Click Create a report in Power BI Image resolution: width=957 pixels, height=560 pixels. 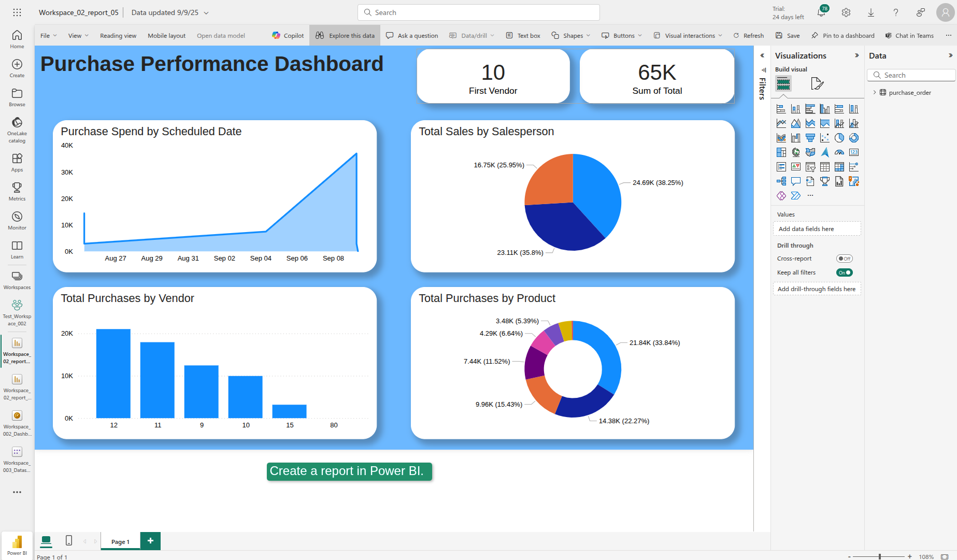[x=349, y=471]
